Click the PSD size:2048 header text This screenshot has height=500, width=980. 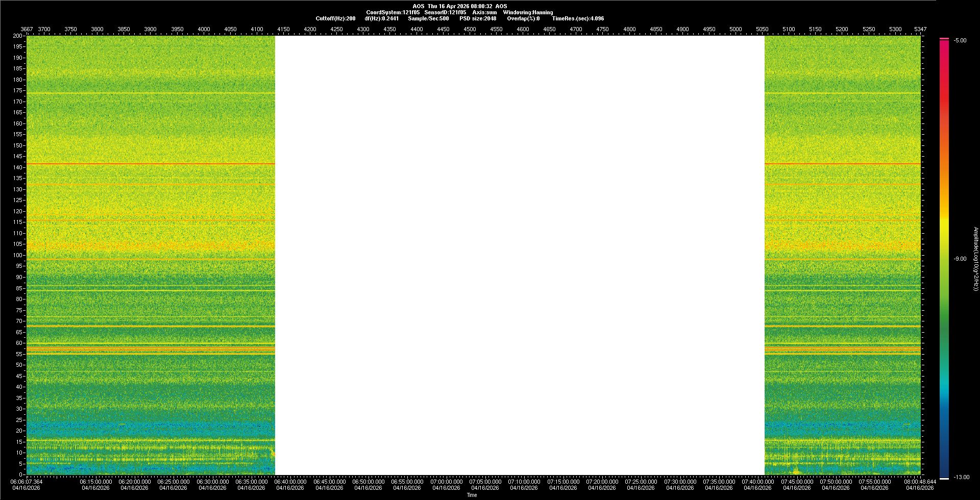click(x=478, y=18)
